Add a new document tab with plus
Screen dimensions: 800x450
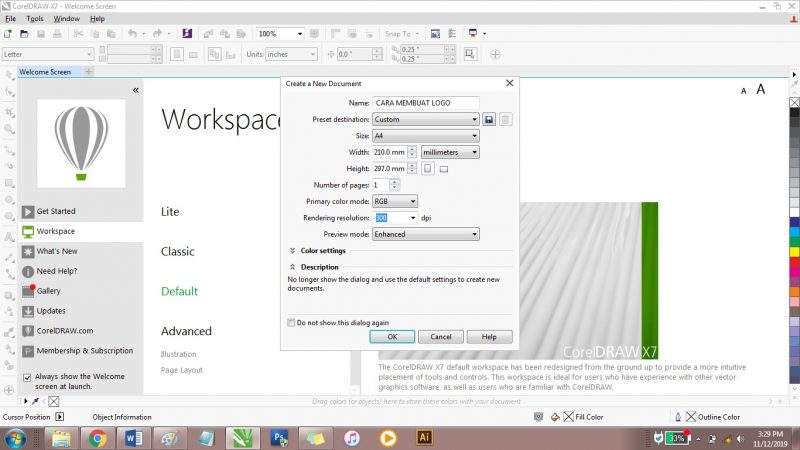[89, 72]
